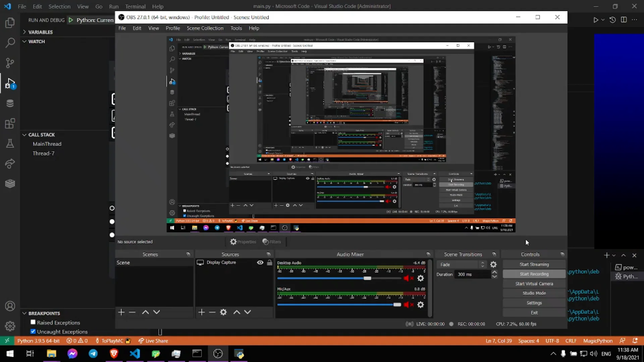
Task: Open Source Control view in VS Code
Action: click(x=10, y=63)
